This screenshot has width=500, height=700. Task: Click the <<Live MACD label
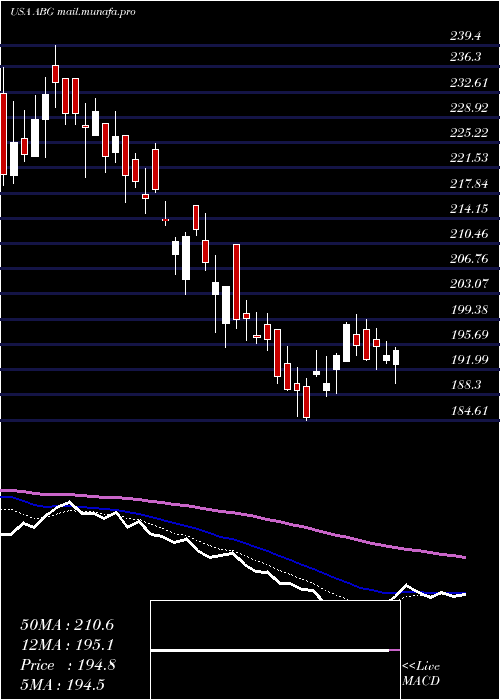click(421, 674)
